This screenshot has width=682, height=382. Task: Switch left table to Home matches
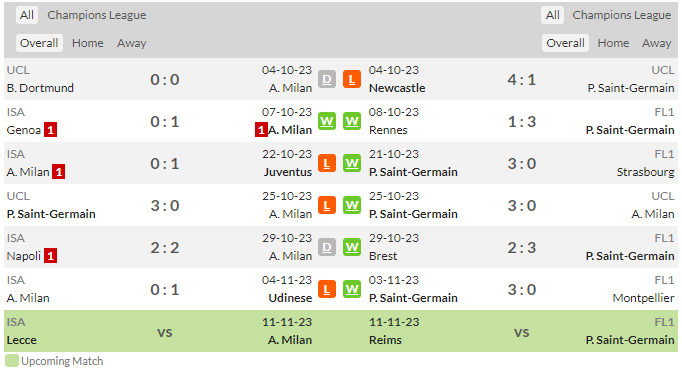pos(87,43)
